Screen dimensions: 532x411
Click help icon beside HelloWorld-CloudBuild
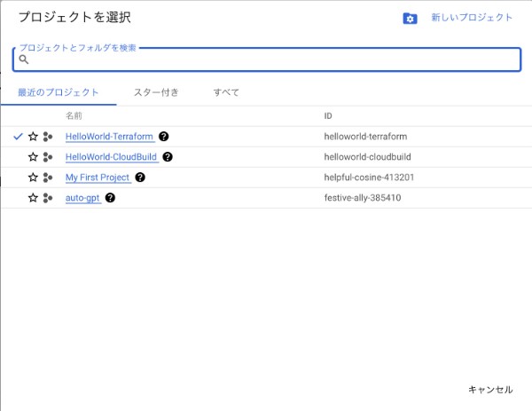168,157
